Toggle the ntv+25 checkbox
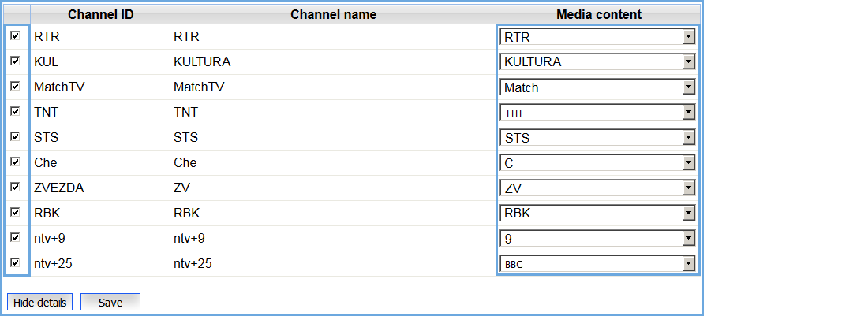The width and height of the screenshot is (868, 316). click(x=16, y=263)
